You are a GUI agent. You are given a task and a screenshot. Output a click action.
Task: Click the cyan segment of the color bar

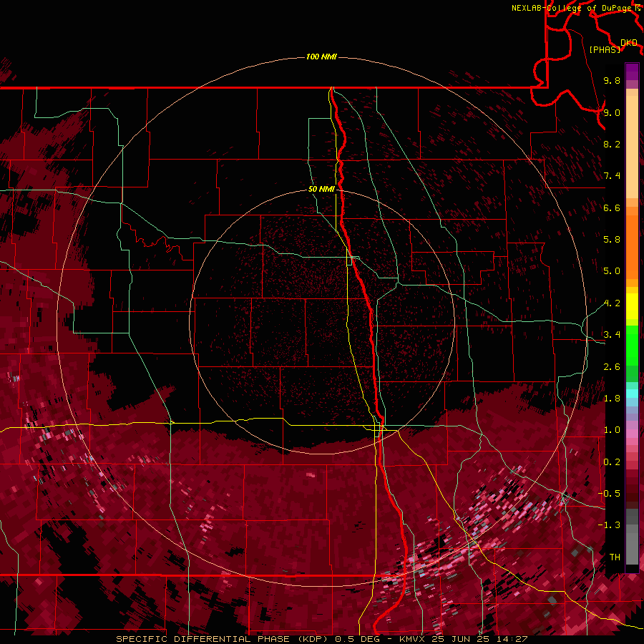[632, 394]
